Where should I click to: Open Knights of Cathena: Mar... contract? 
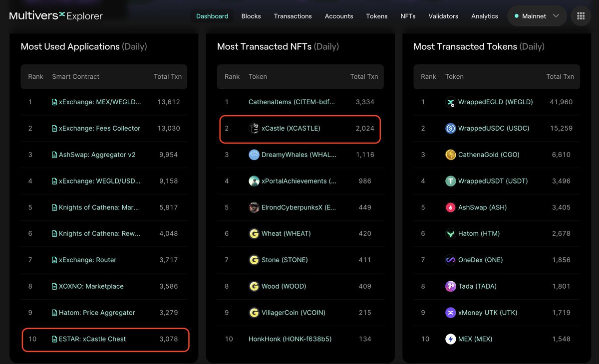(x=100, y=207)
